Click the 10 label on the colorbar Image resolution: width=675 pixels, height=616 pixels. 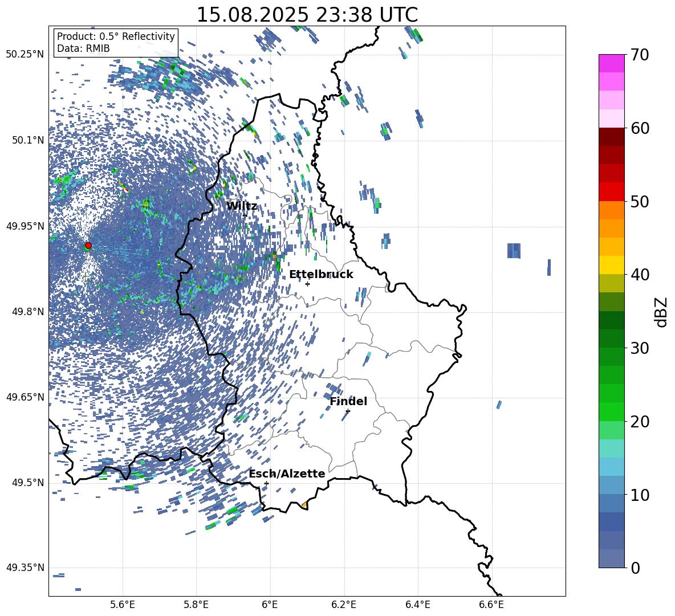(x=639, y=495)
